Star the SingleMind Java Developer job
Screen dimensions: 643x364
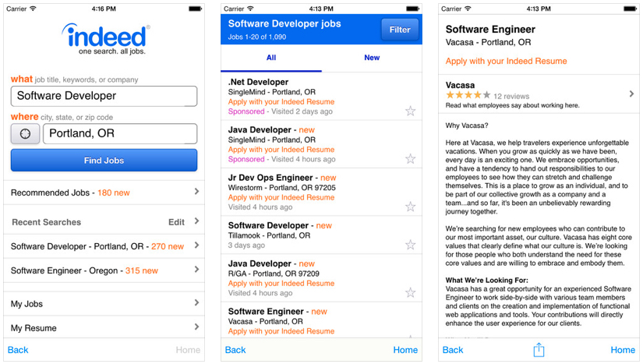coord(410,159)
